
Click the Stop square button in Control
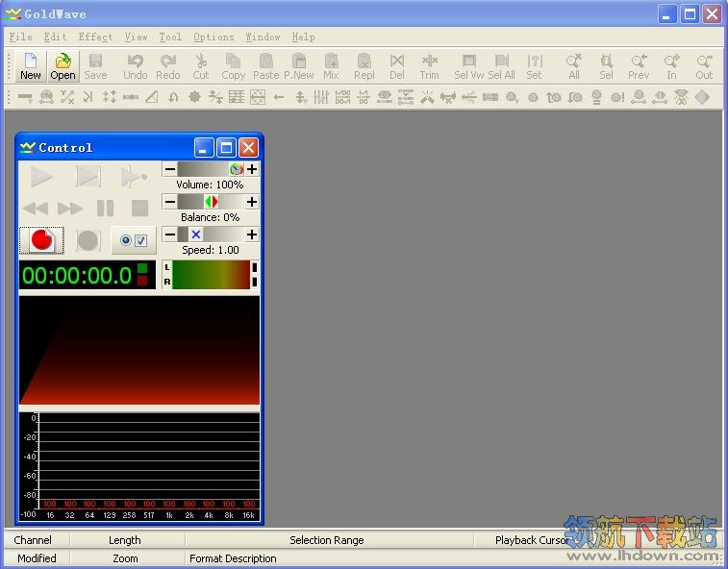(139, 208)
